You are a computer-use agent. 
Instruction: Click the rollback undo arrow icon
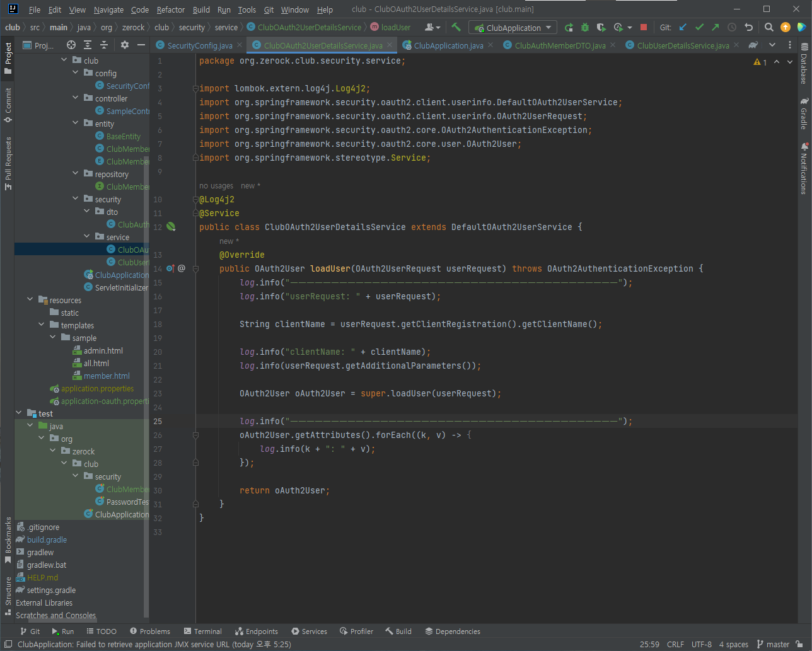click(748, 27)
